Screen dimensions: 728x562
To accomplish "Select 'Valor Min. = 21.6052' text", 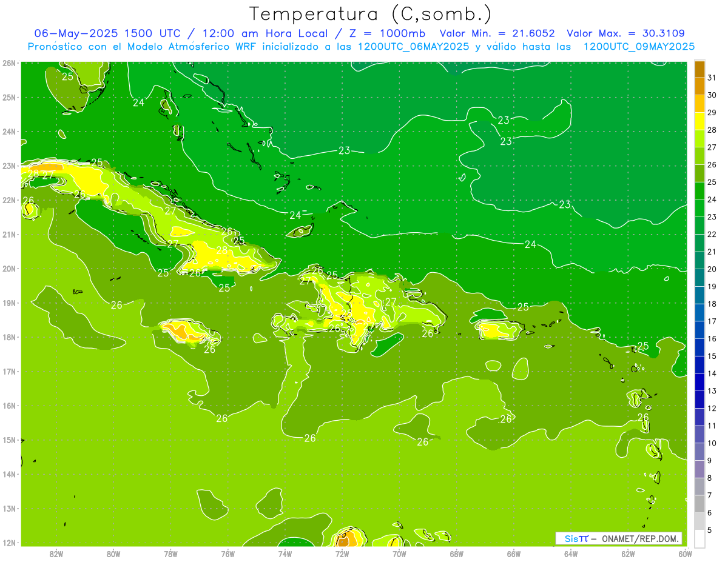I will (497, 33).
